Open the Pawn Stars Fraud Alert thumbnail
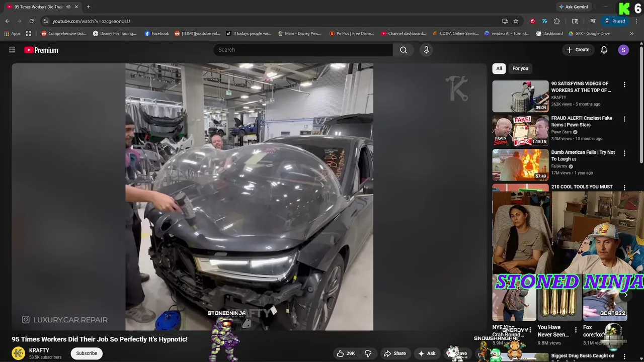Viewport: 644px width, 362px height. pyautogui.click(x=520, y=130)
